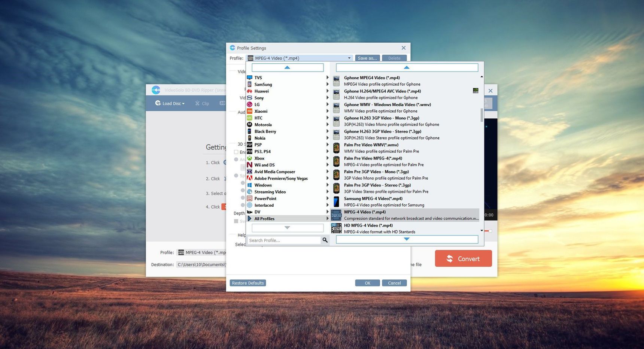
Task: Expand the TVS submenu arrow
Action: pyautogui.click(x=327, y=78)
